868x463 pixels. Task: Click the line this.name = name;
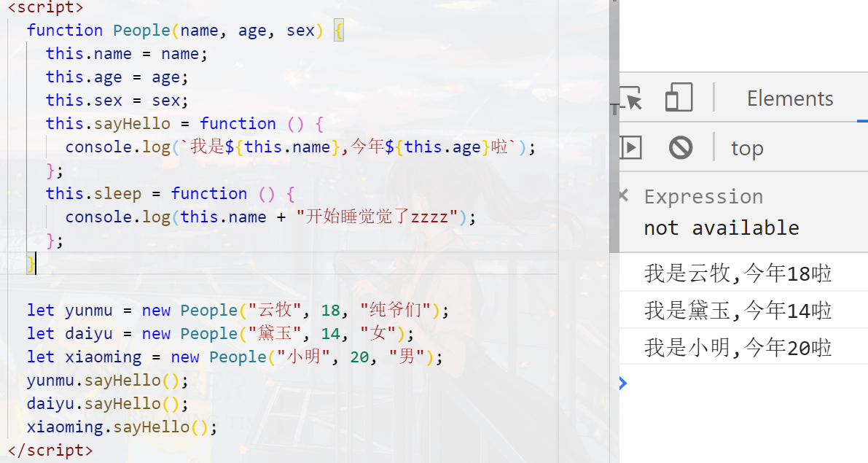pos(126,54)
